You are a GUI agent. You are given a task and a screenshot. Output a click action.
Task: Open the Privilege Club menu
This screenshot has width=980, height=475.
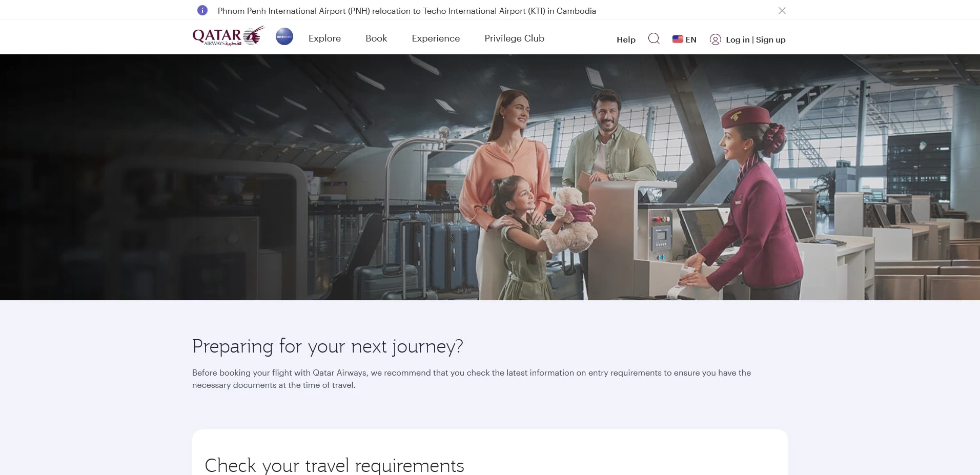514,38
